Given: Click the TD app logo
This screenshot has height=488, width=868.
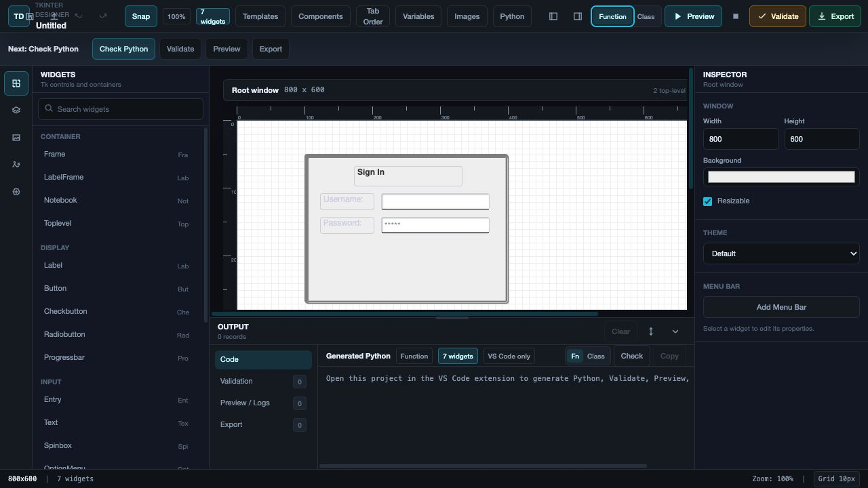Looking at the screenshot, I should (x=18, y=16).
